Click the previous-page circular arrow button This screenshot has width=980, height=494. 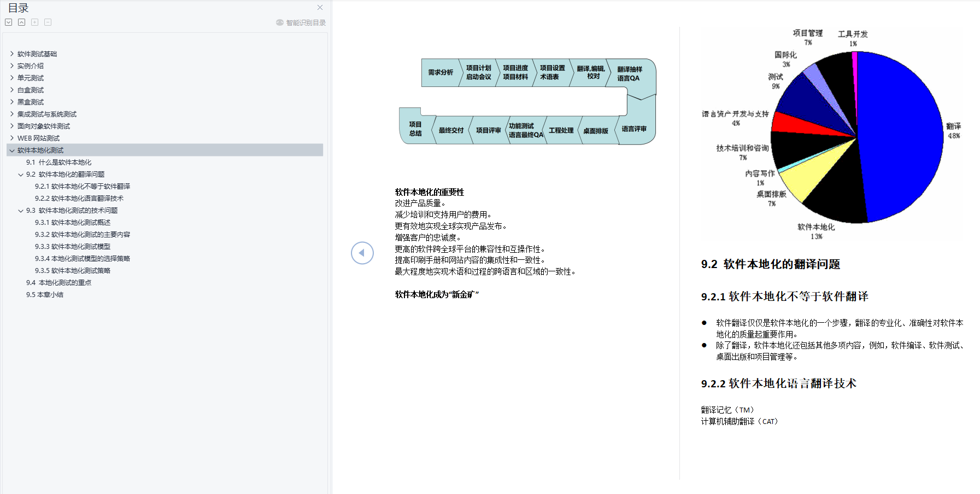click(x=362, y=253)
